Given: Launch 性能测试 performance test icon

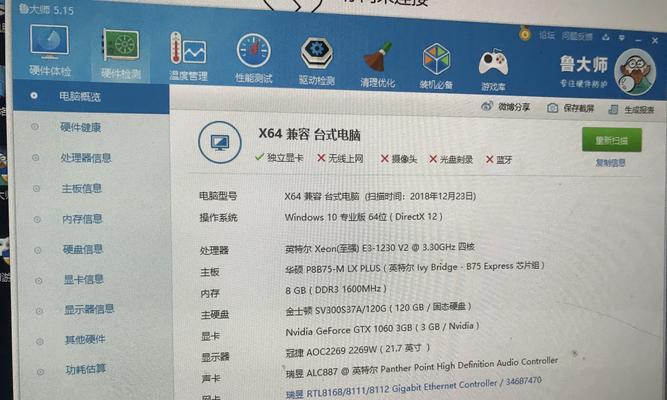Looking at the screenshot, I should [x=254, y=59].
